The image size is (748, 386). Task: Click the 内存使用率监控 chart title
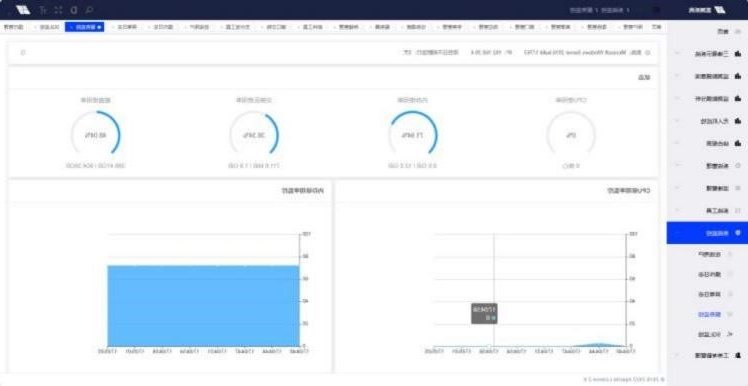click(302, 190)
